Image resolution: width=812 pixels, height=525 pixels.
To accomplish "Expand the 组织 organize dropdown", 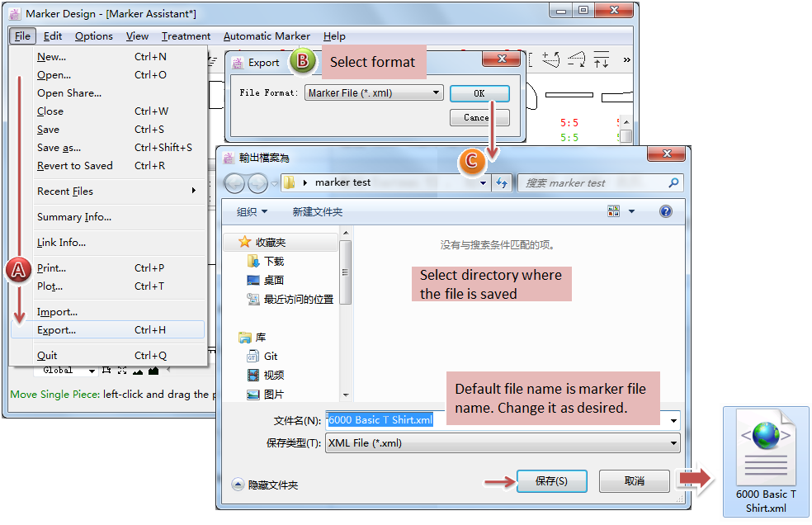I will click(x=252, y=212).
